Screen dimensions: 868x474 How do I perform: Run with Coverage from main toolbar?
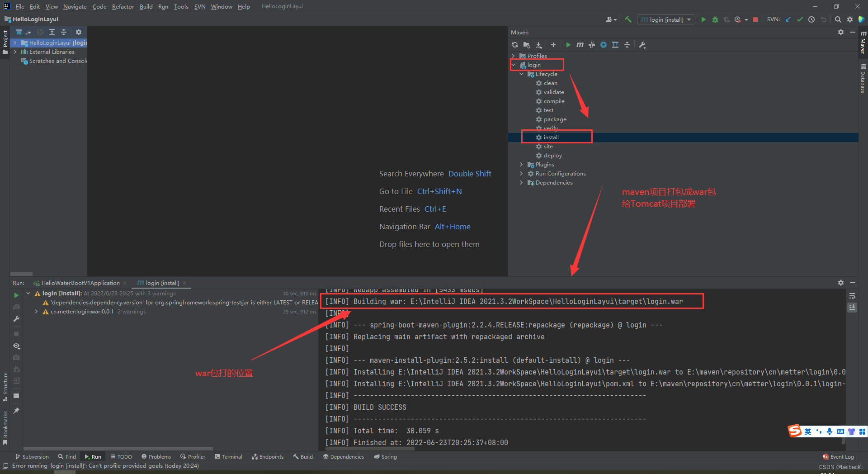[726, 19]
